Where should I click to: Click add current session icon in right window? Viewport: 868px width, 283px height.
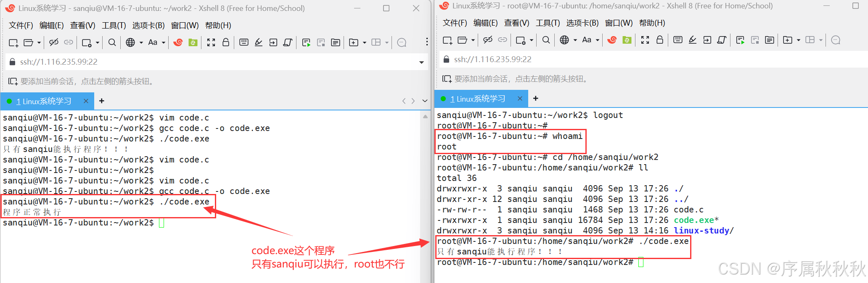tap(447, 79)
